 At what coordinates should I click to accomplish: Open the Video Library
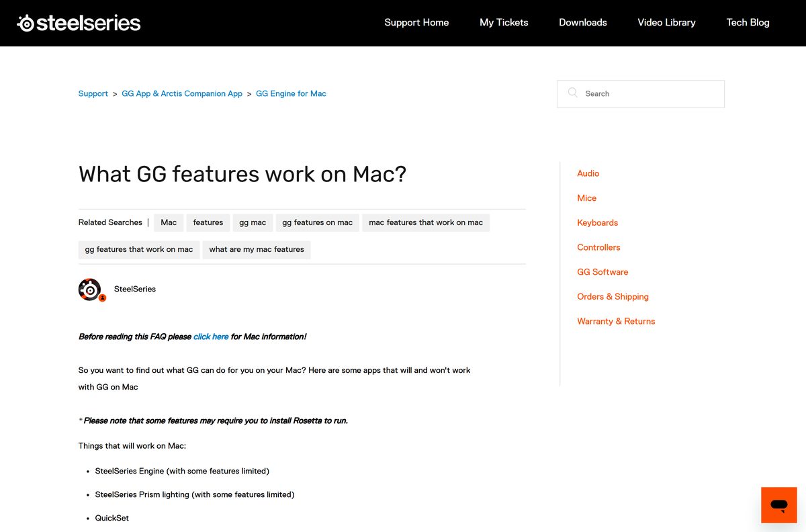pos(666,23)
